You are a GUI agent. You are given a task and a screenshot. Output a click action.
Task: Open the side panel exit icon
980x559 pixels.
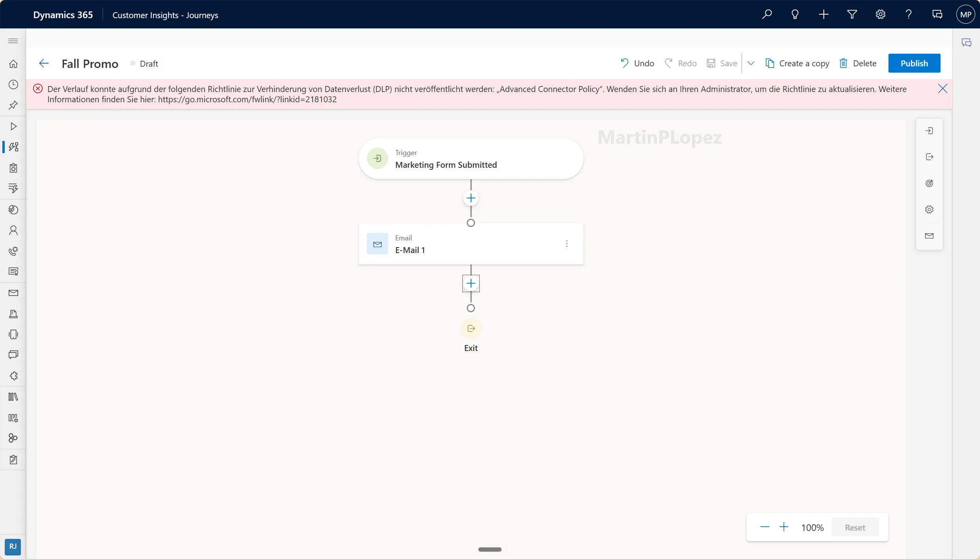point(929,157)
